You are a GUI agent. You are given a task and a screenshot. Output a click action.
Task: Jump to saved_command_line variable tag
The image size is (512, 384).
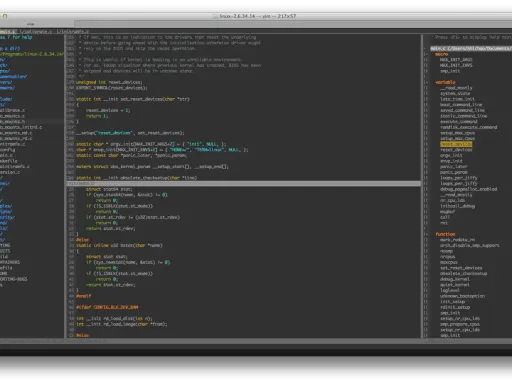pos(462,110)
